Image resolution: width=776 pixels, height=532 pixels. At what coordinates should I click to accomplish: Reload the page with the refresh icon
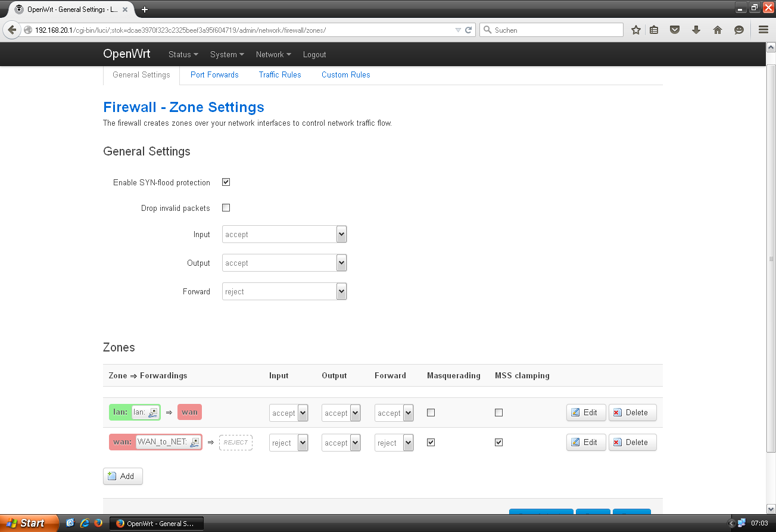pyautogui.click(x=469, y=30)
